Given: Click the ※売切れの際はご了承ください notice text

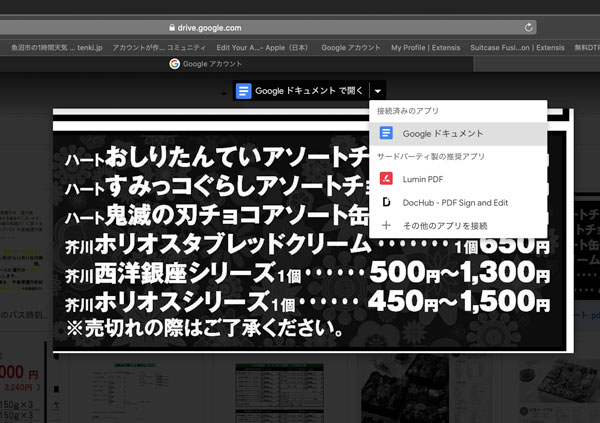Looking at the screenshot, I should click(205, 329).
